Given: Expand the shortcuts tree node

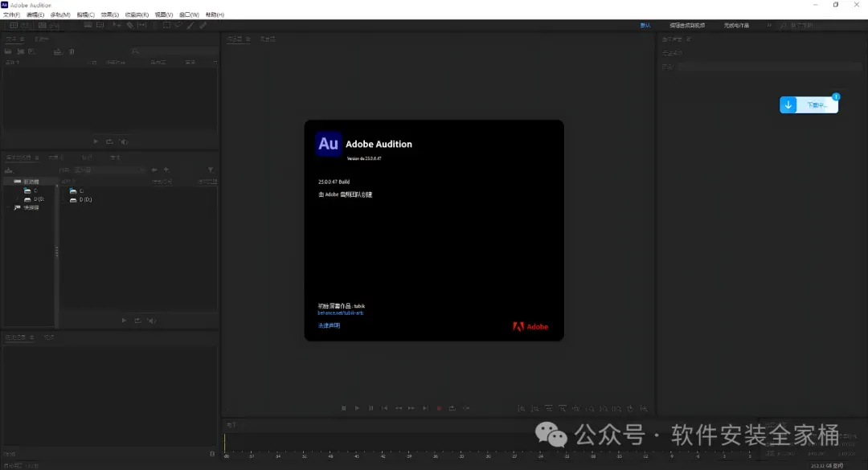Looking at the screenshot, I should coord(8,207).
